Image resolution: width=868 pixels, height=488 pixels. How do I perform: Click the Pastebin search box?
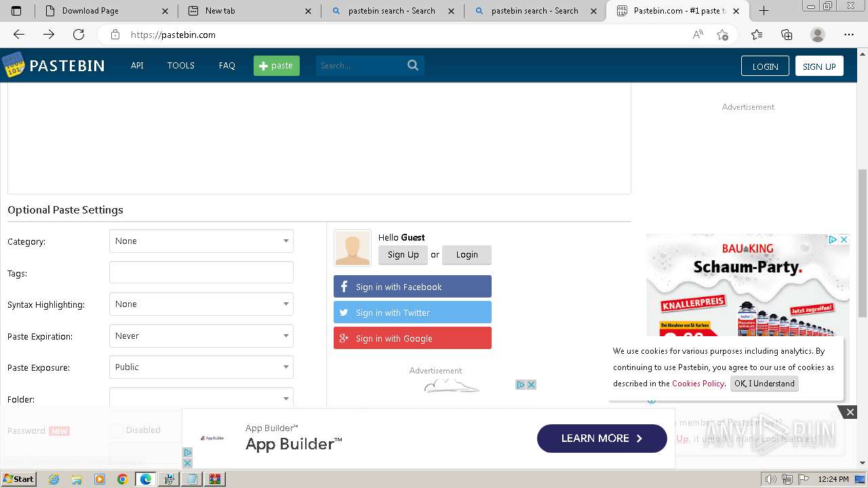tap(370, 66)
